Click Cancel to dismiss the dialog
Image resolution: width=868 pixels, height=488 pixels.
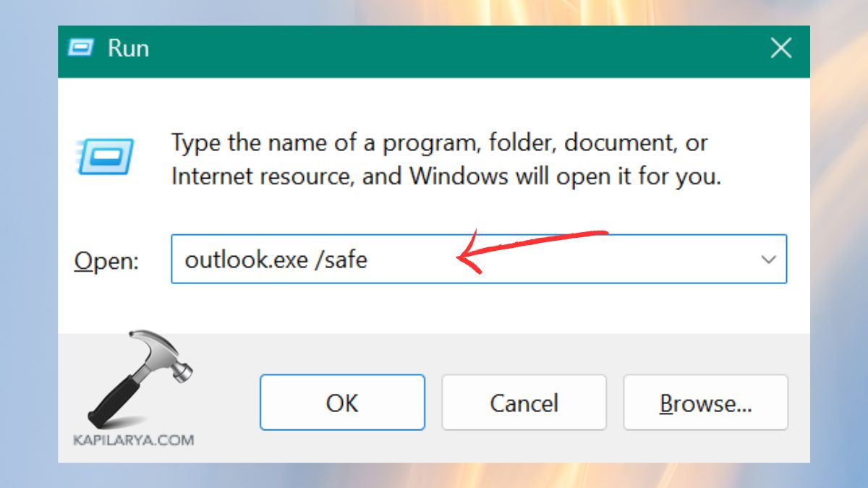[524, 403]
